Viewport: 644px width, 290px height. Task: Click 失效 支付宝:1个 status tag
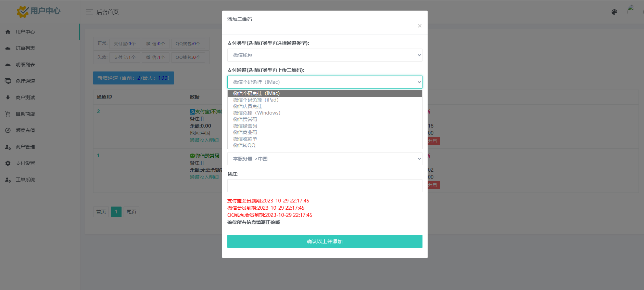click(x=125, y=57)
